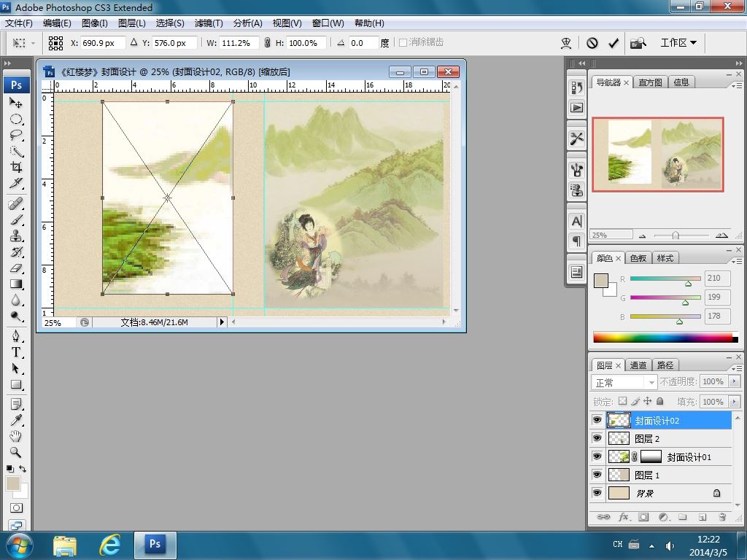
Task: Switch to the 通道 tab
Action: tap(638, 365)
